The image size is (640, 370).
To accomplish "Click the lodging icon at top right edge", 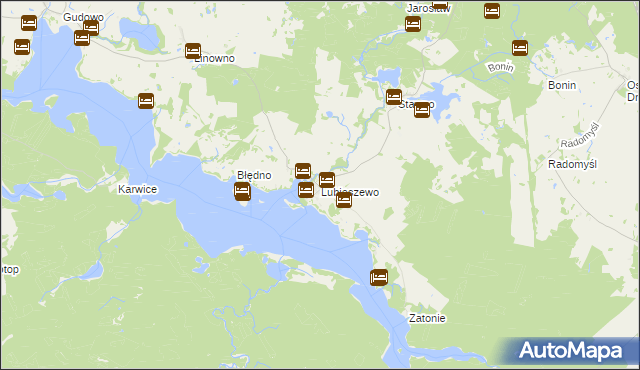I will (x=492, y=11).
